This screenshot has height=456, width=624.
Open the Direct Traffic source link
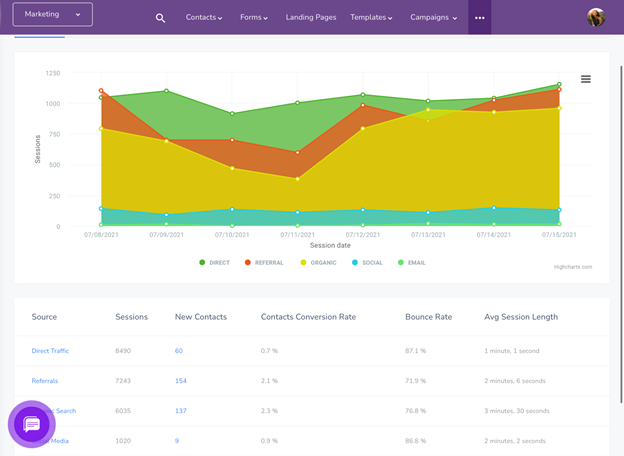[50, 351]
